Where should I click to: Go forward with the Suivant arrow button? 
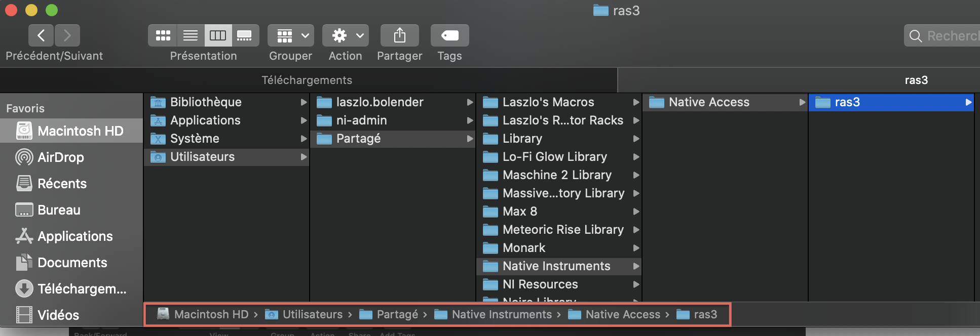[x=67, y=35]
